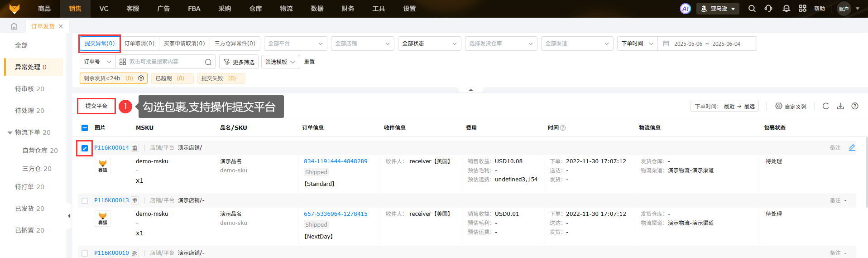The image size is (868, 258).
Task: Open the notifications bell icon
Action: pos(786,9)
